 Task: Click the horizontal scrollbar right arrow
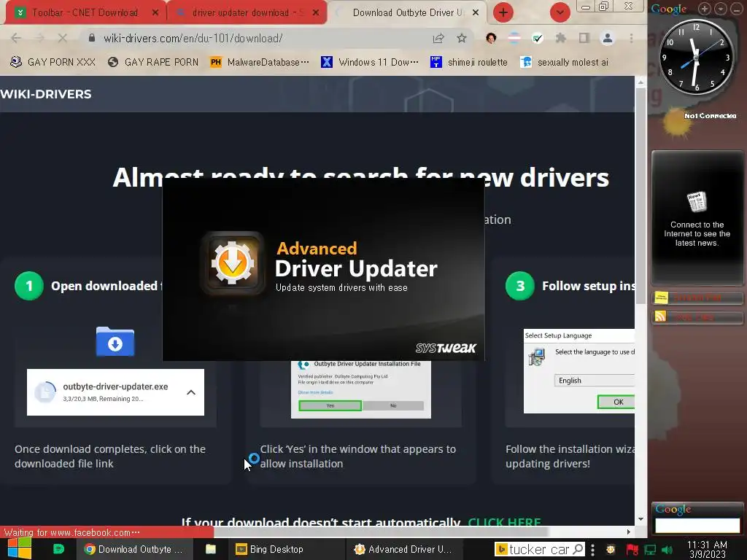point(628,532)
